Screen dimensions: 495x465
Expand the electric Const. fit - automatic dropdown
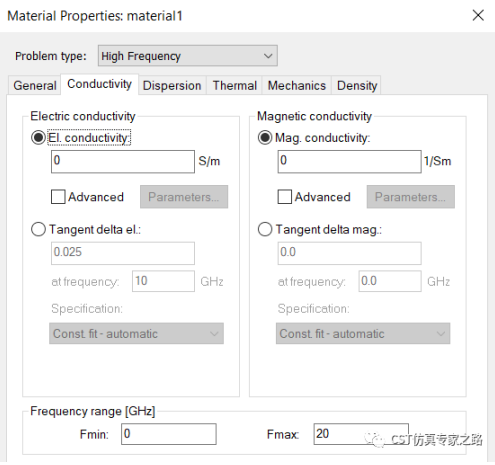click(136, 333)
